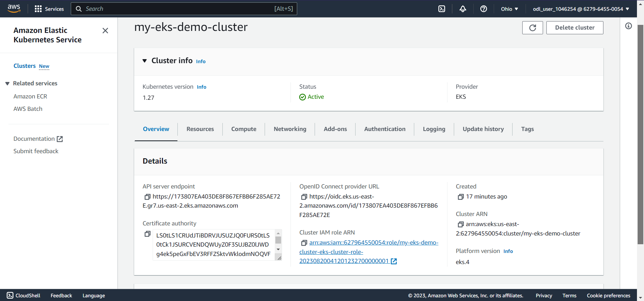644x301 pixels.
Task: Select the Overview tab
Action: (x=156, y=129)
